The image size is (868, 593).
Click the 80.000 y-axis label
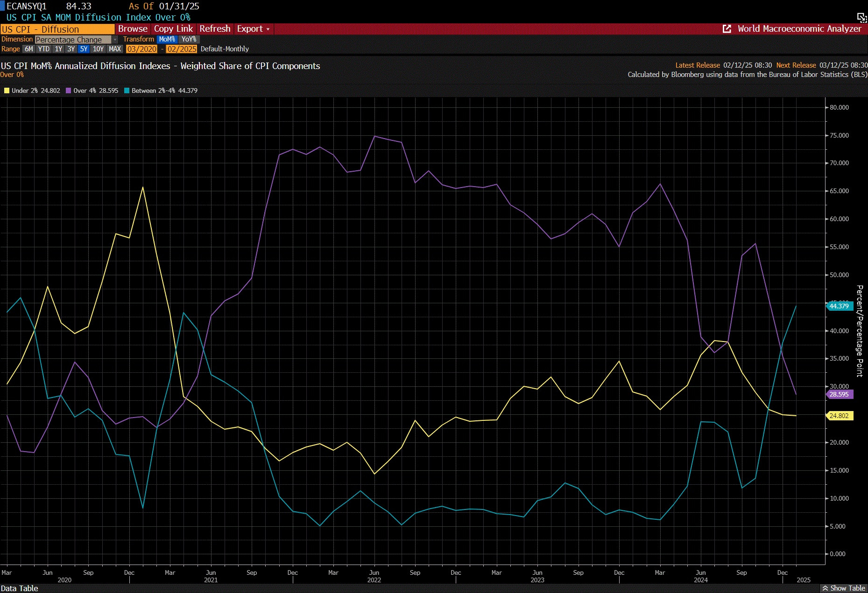click(x=839, y=107)
